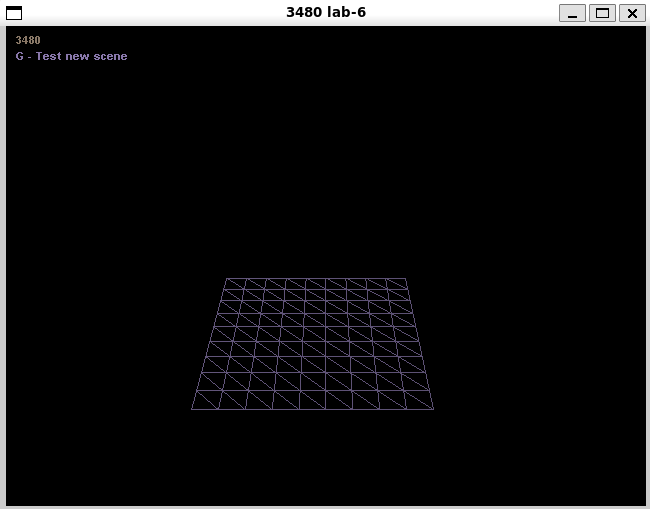
Task: Select the wireframe grid's bottom-right corner vertex
Action: coord(433,409)
